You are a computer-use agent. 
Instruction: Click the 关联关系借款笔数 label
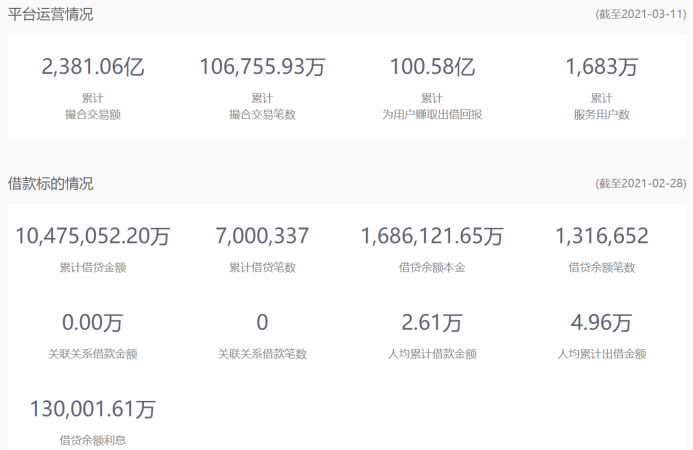262,354
